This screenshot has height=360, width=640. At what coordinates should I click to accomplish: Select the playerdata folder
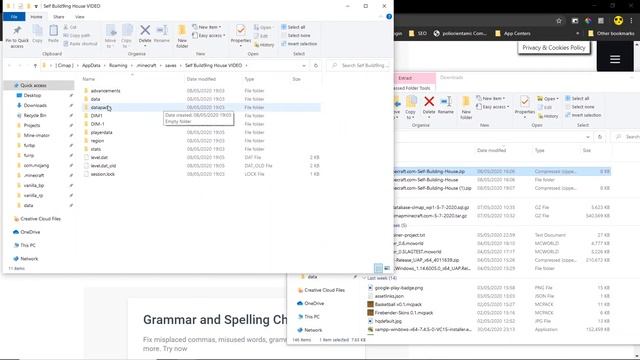[101, 132]
